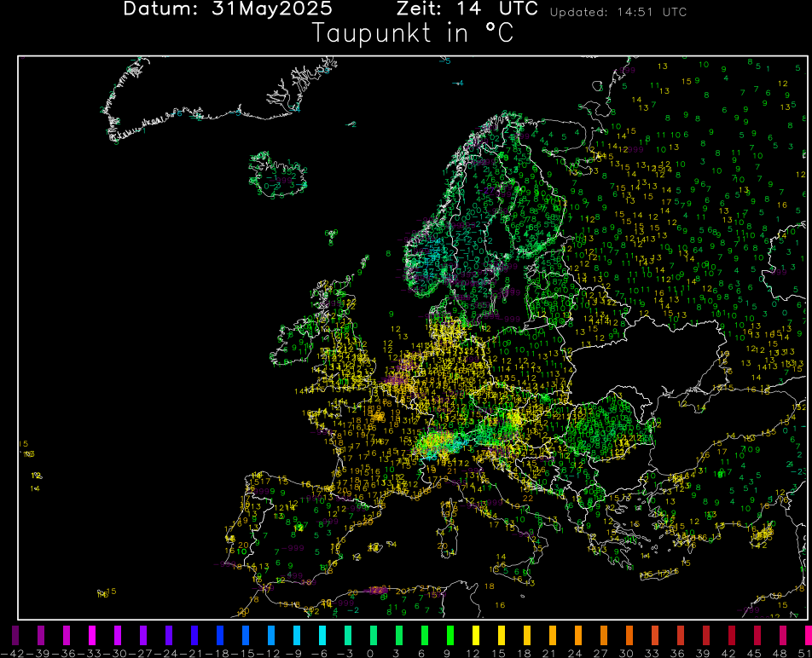This screenshot has height=658, width=812.
Task: Click the -42 purple legend swatch
Action: point(15,635)
